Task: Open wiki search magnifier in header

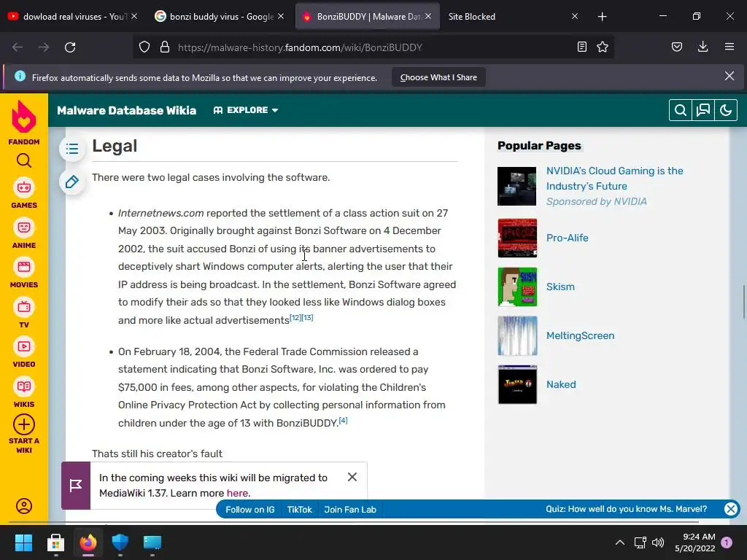Action: 681,111
